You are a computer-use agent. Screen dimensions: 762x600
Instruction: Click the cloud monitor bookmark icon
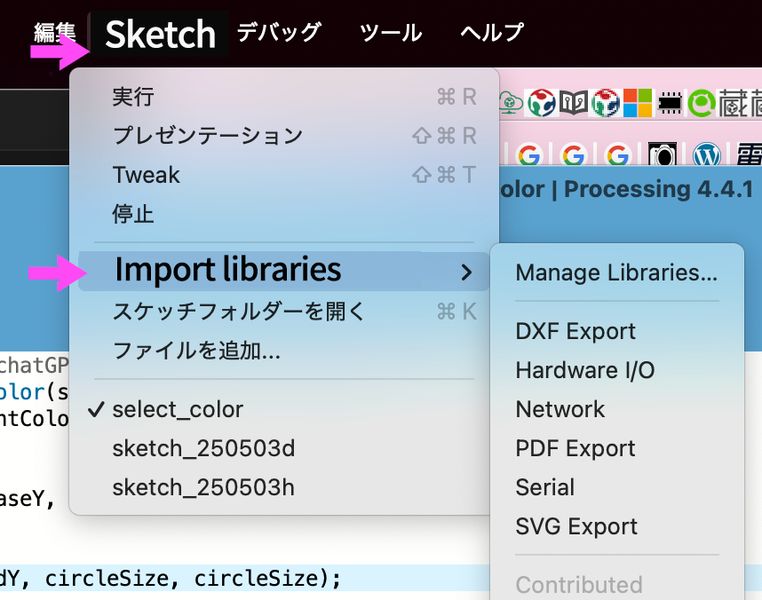click(x=511, y=103)
